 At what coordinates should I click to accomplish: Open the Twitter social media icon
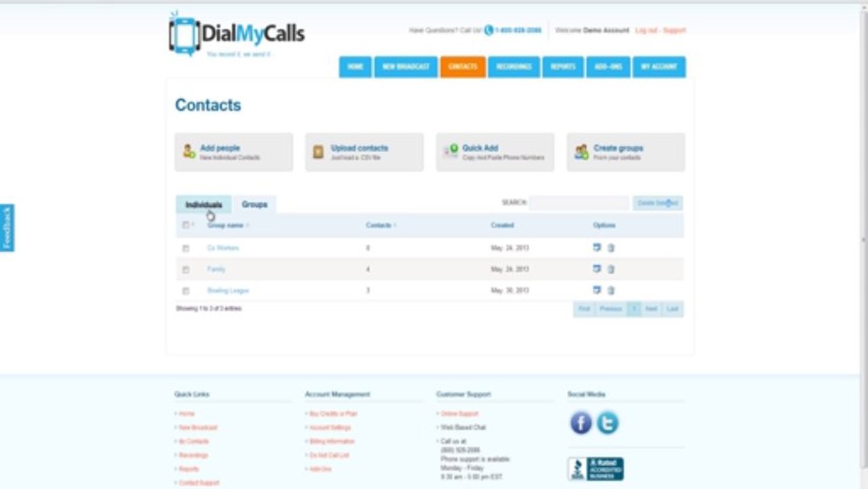(607, 422)
